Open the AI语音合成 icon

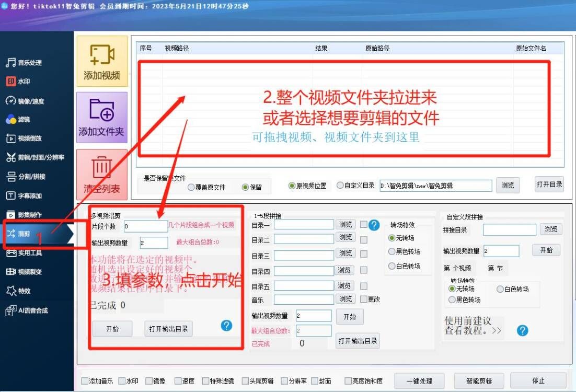pos(10,310)
